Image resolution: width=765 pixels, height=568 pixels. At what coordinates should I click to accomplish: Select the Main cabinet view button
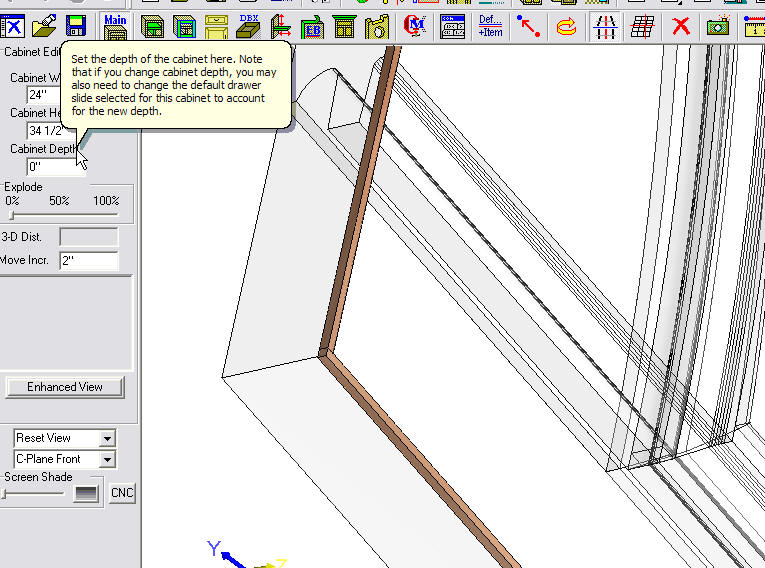pos(116,27)
